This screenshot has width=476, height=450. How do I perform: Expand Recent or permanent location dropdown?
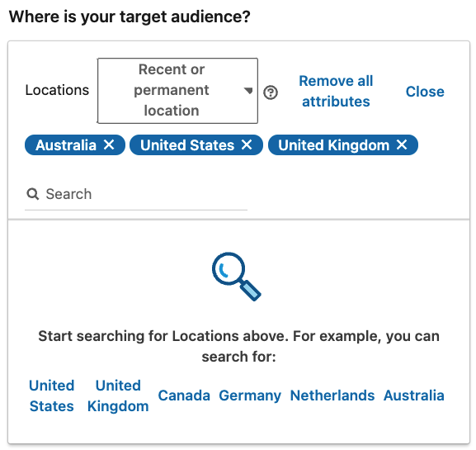(177, 91)
